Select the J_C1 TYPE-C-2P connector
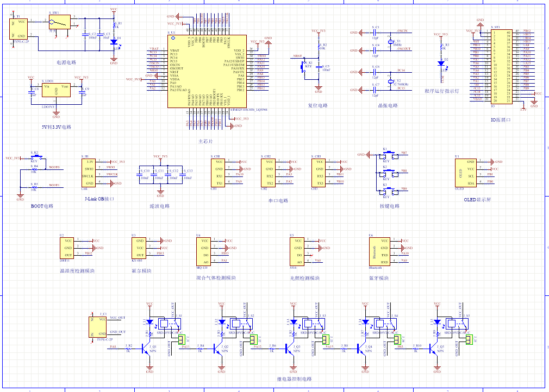 click(97, 327)
